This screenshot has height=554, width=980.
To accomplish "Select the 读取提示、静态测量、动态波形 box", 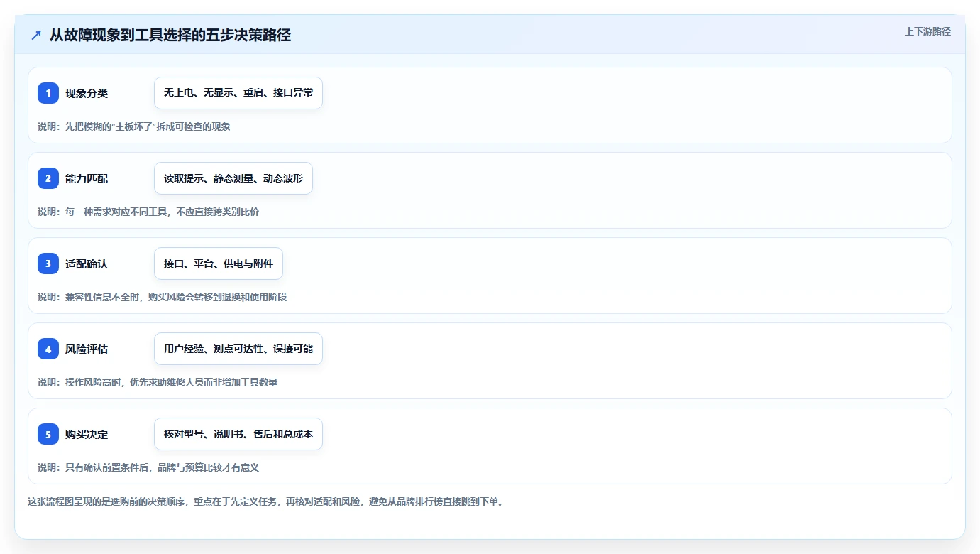I will point(233,178).
